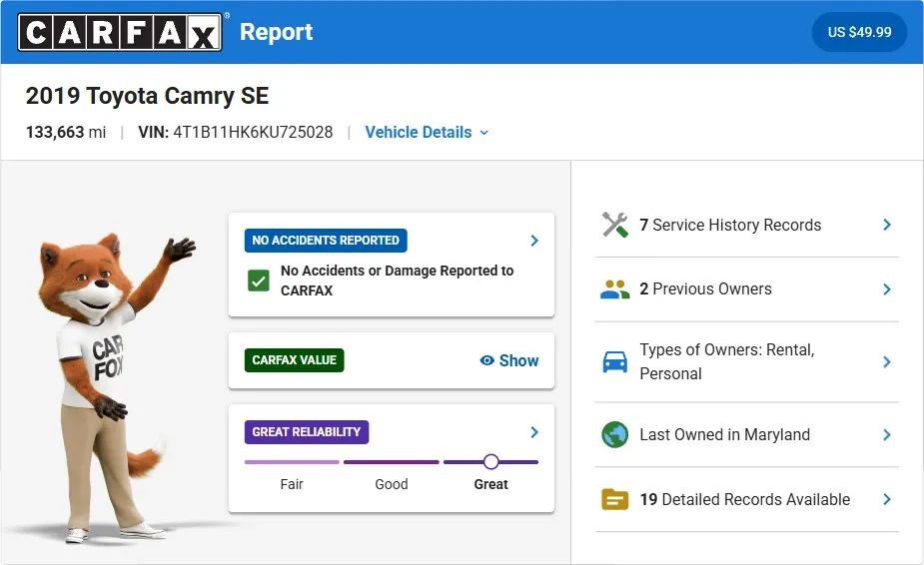924x565 pixels.
Task: Click the green no-accidents checkmark box
Action: [x=258, y=282]
